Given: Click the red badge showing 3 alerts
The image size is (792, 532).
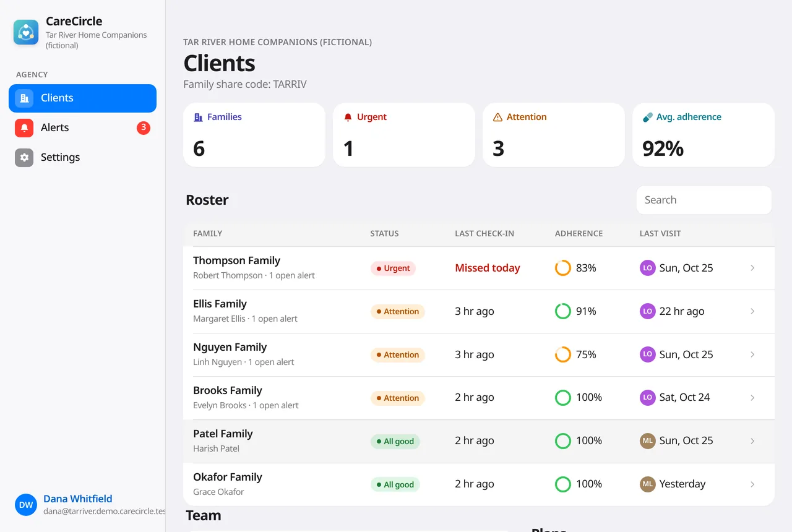Looking at the screenshot, I should click(x=144, y=127).
